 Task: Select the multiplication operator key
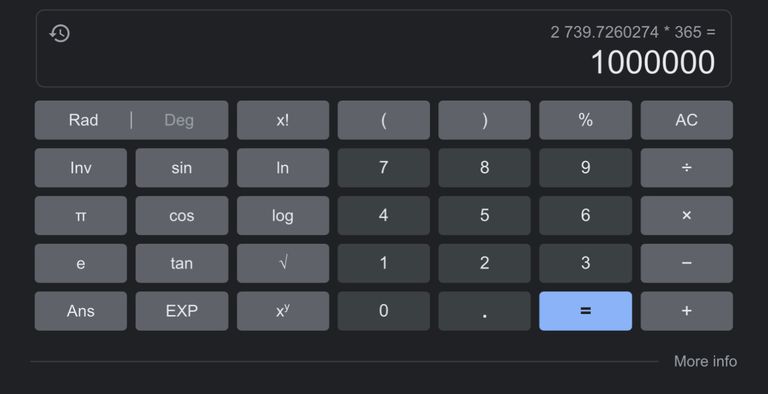click(686, 216)
